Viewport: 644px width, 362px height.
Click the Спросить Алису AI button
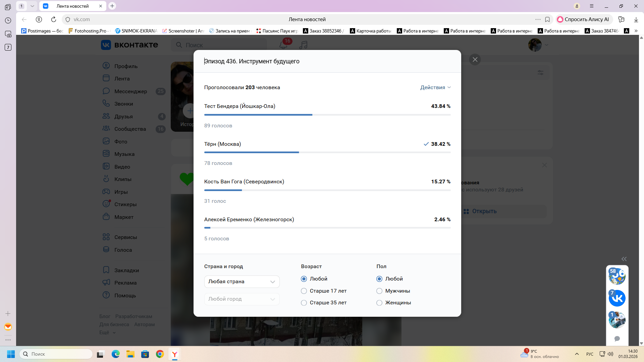[583, 19]
